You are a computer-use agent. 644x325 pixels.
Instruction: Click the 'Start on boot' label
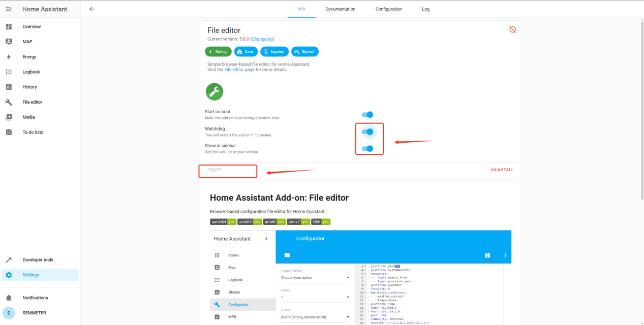[x=218, y=112]
